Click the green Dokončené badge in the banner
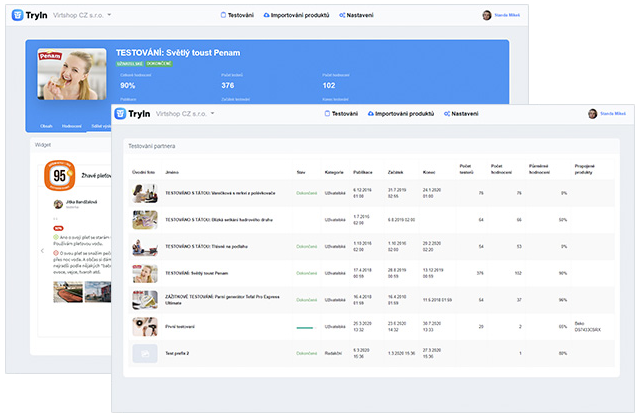Viewport: 640px width, 419px height. pos(159,64)
